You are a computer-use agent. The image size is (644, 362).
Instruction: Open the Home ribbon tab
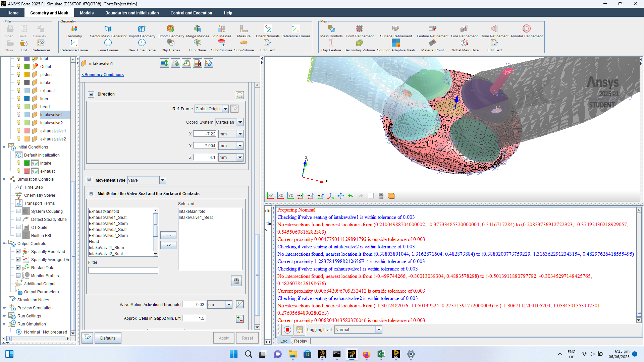coord(13,13)
